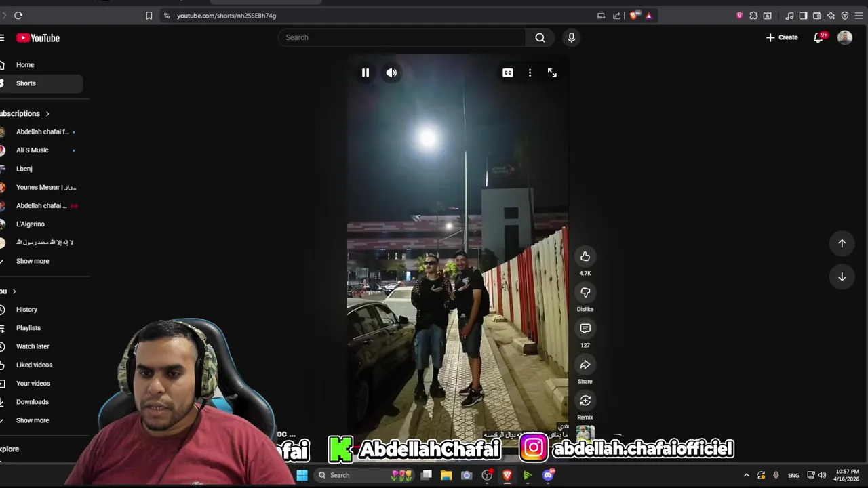Viewport: 868px width, 488px height.
Task: Expand the Subscriptions section chevron
Action: 47,113
